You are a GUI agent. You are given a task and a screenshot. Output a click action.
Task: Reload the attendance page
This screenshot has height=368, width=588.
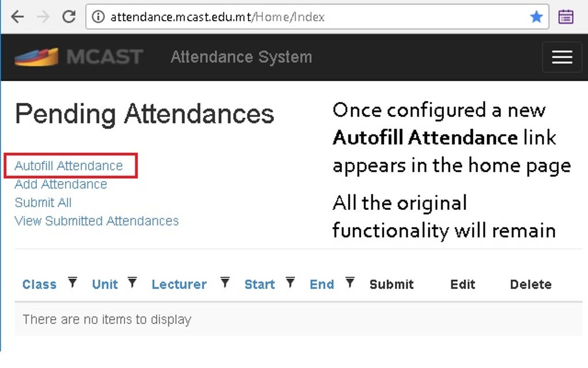coord(69,17)
